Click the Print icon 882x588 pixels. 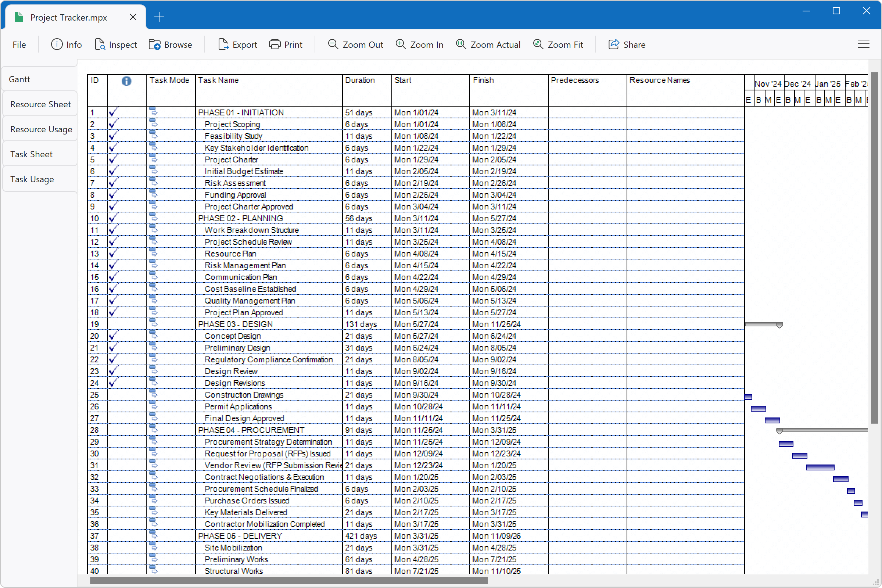tap(275, 44)
